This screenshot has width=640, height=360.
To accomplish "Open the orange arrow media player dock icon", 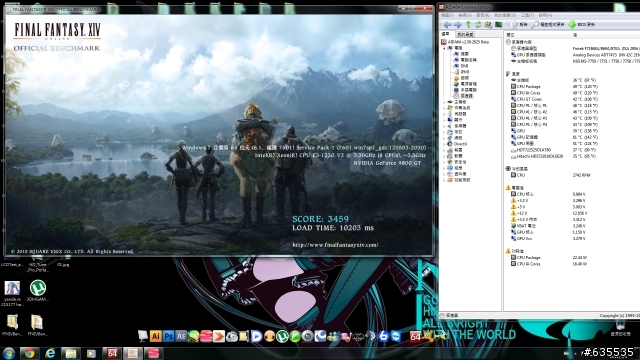I will pos(219,336).
